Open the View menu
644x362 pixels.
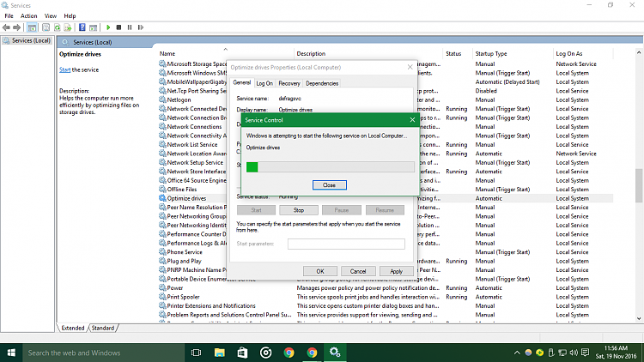click(51, 16)
